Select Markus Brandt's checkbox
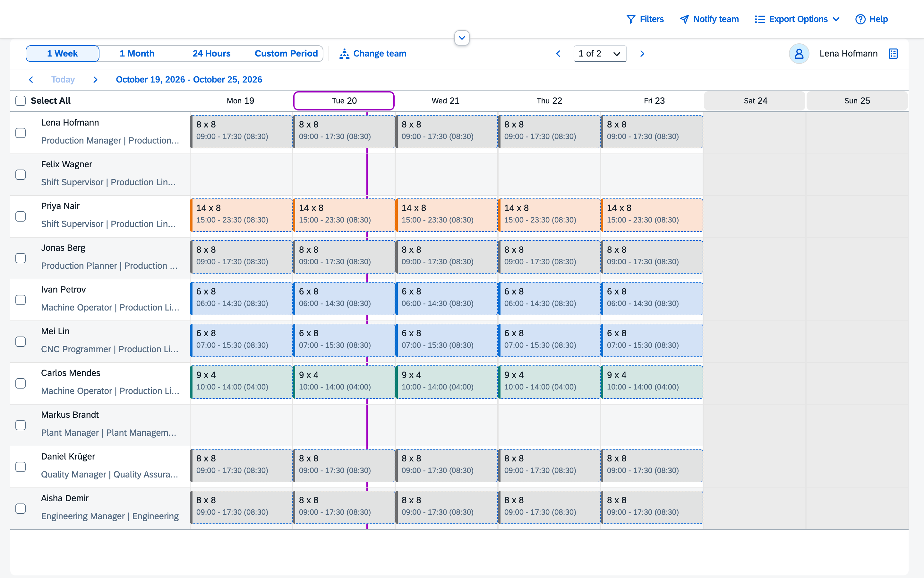This screenshot has height=578, width=924. (21, 425)
